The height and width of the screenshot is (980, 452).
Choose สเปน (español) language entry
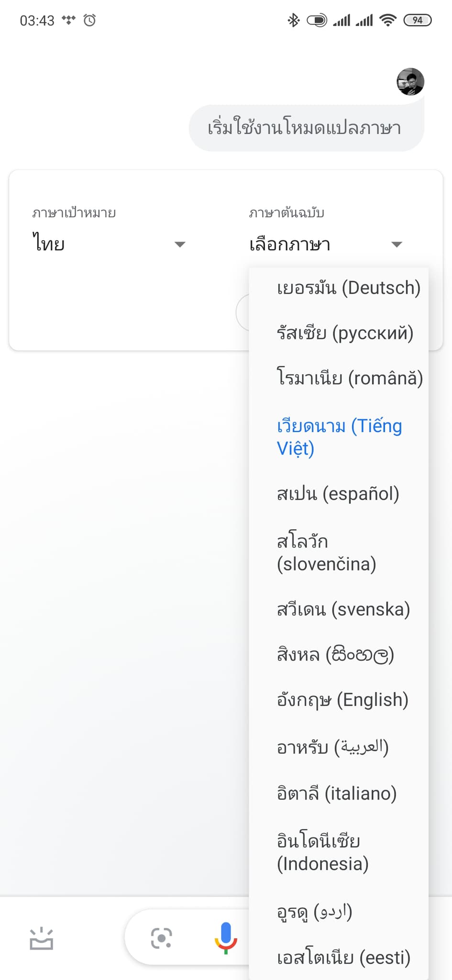tap(338, 494)
